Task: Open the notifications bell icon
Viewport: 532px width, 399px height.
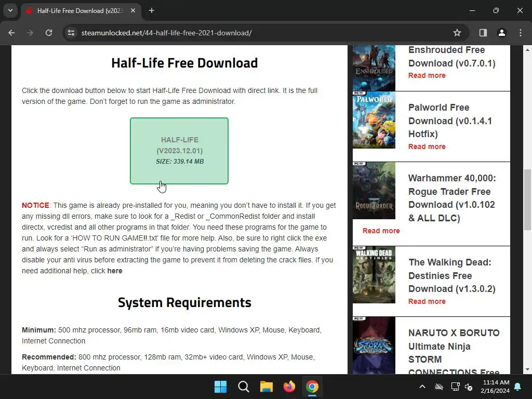Action: tap(518, 387)
